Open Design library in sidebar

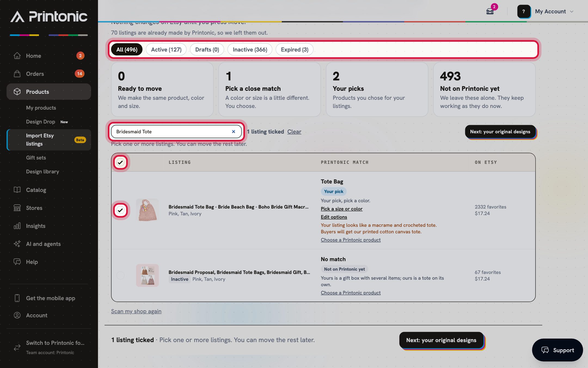pos(42,171)
